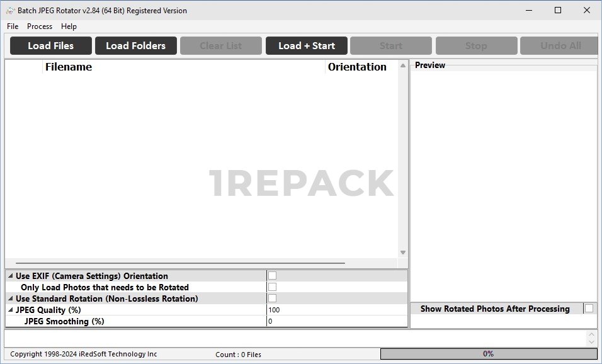
Task: Open the Process menu
Action: tap(40, 26)
